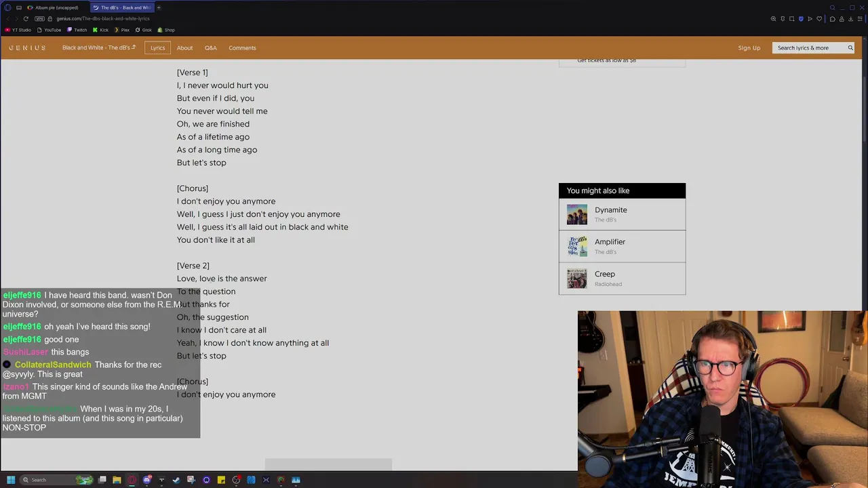Screen dimensions: 868x488
Task: Expand the Black and White – The dB's header
Action: coord(99,47)
